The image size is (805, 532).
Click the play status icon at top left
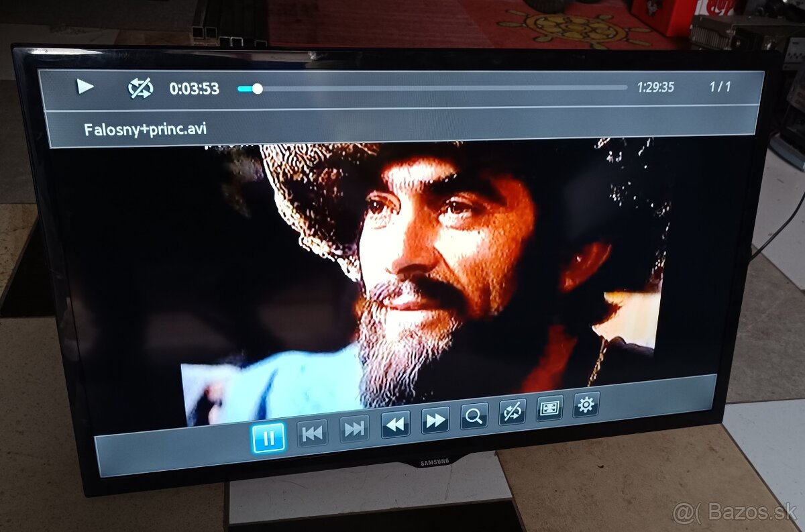pyautogui.click(x=85, y=87)
